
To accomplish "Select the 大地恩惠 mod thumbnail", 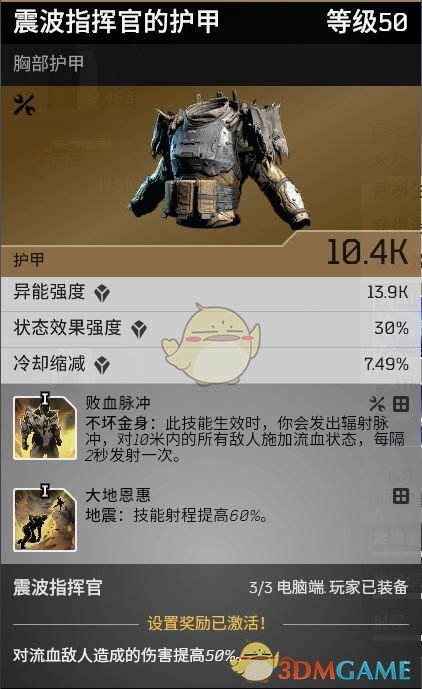I will (45, 519).
